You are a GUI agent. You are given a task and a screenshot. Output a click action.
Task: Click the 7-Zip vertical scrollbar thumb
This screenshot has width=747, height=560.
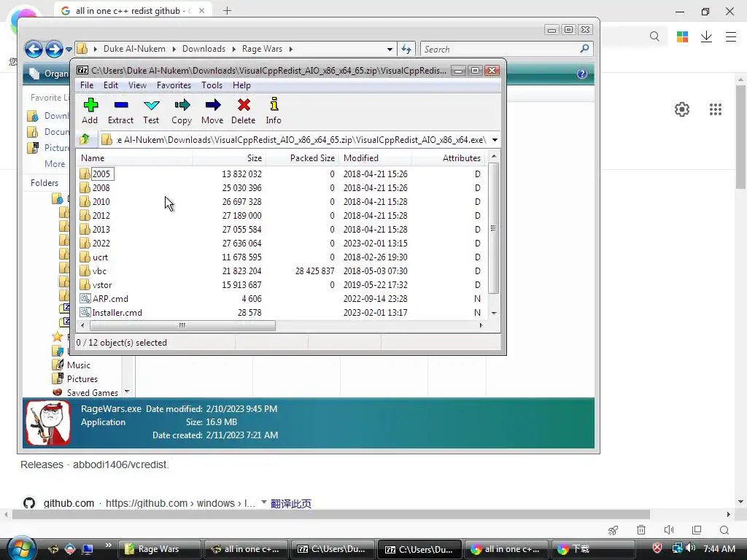494,228
